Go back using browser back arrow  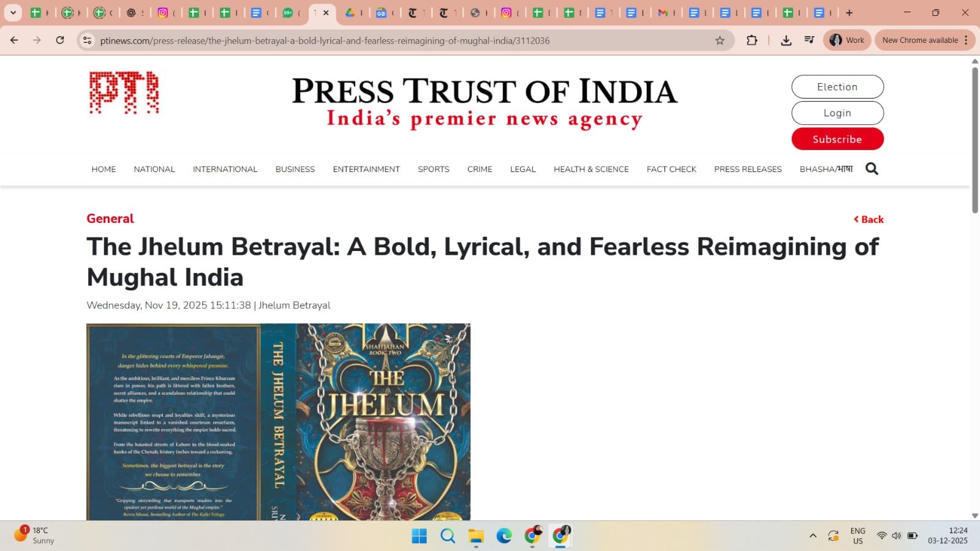point(14,40)
